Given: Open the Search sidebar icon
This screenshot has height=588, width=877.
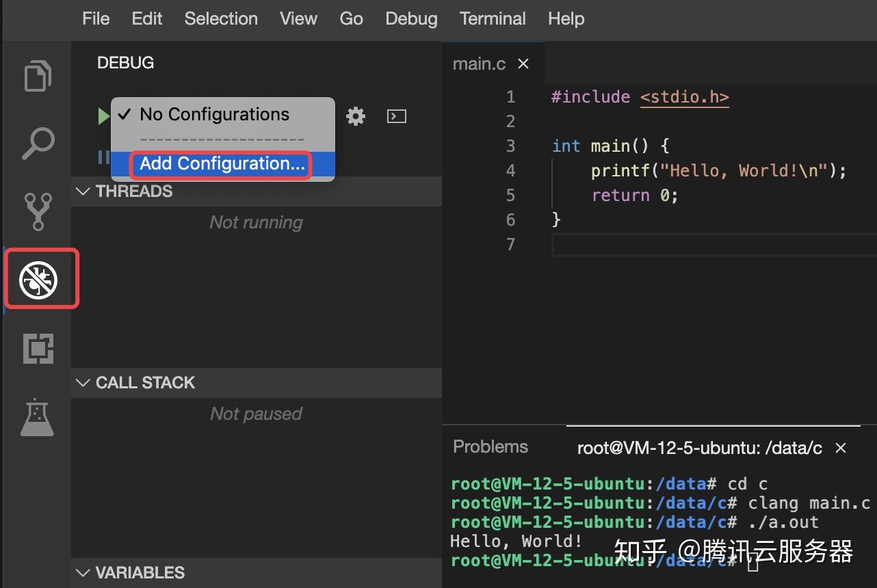Looking at the screenshot, I should (38, 143).
